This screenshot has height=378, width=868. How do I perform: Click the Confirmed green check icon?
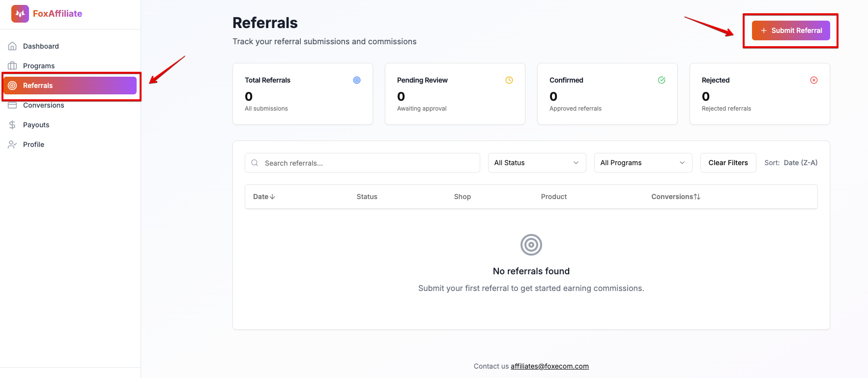[x=662, y=80]
